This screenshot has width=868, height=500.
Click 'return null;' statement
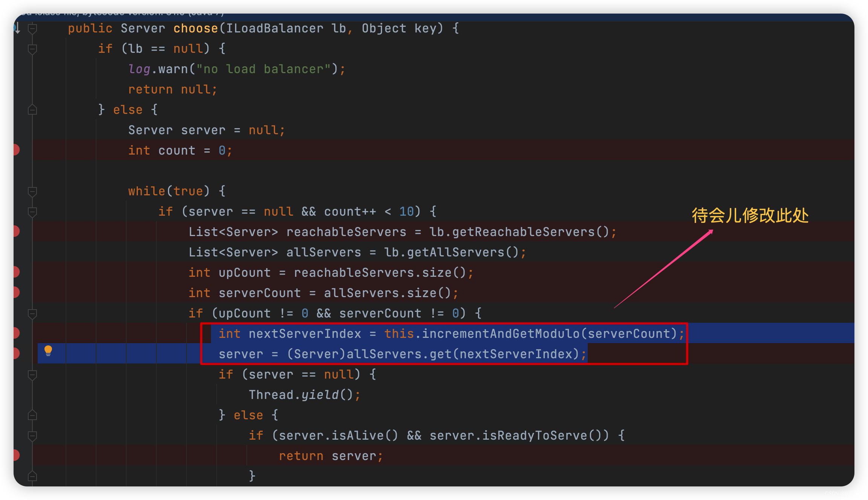(173, 89)
